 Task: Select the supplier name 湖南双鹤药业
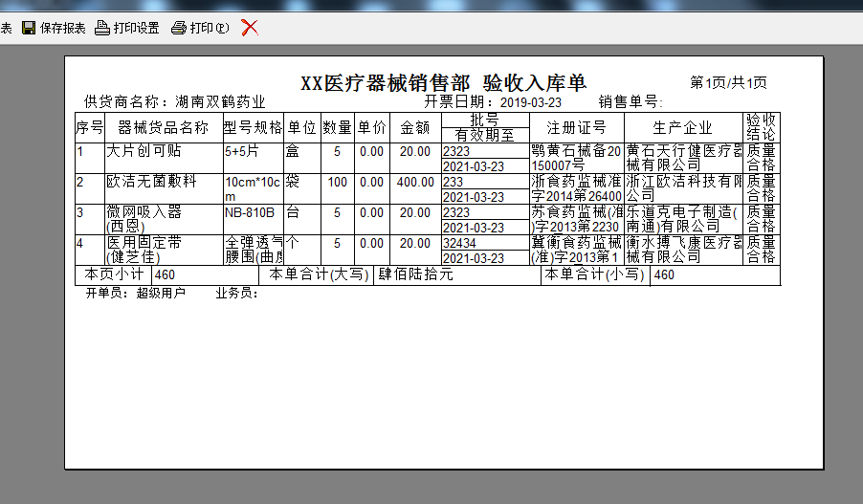(x=219, y=102)
